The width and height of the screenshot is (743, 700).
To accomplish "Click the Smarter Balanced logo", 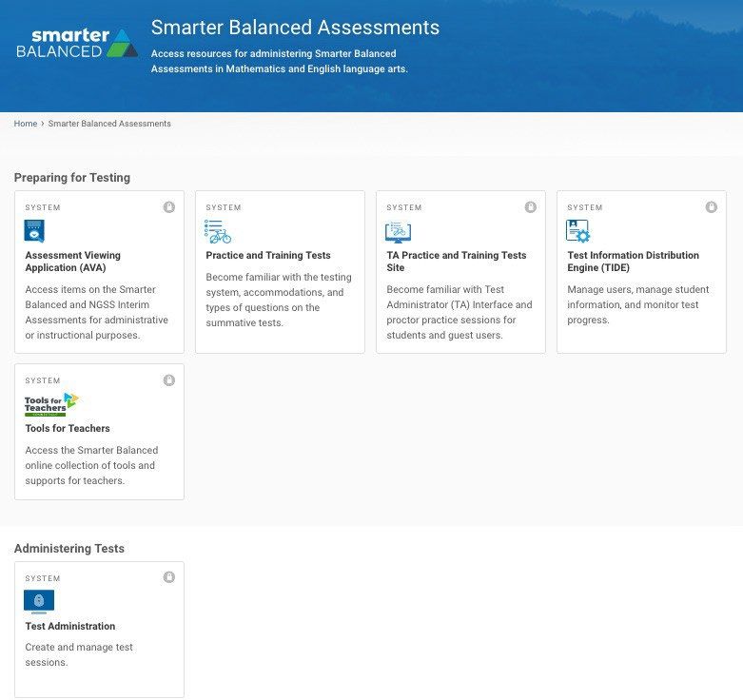I will tap(77, 43).
